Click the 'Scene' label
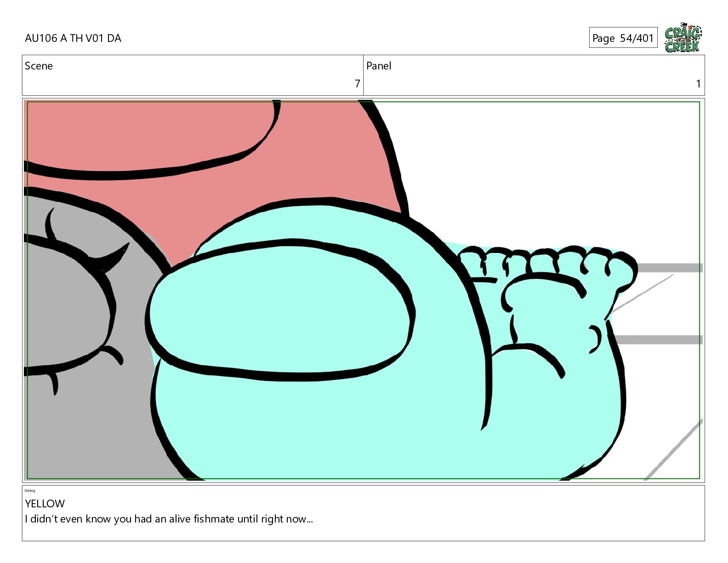The width and height of the screenshot is (728, 563). tap(39, 66)
